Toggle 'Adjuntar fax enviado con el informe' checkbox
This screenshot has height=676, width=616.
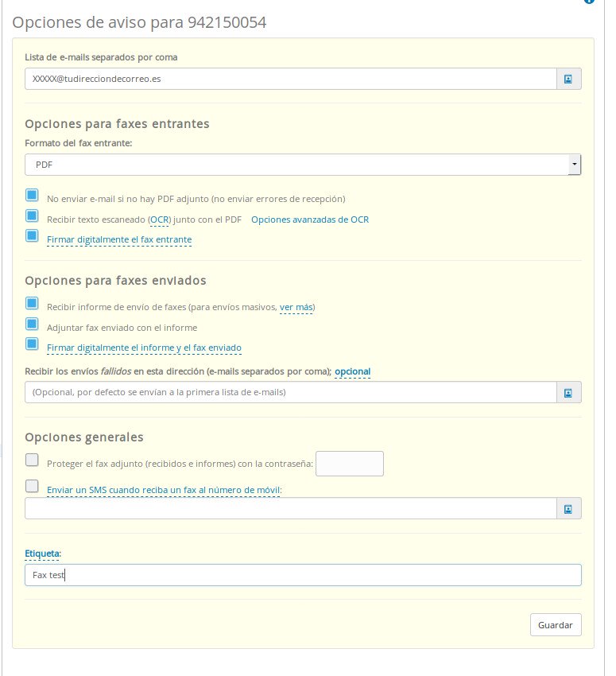click(32, 324)
